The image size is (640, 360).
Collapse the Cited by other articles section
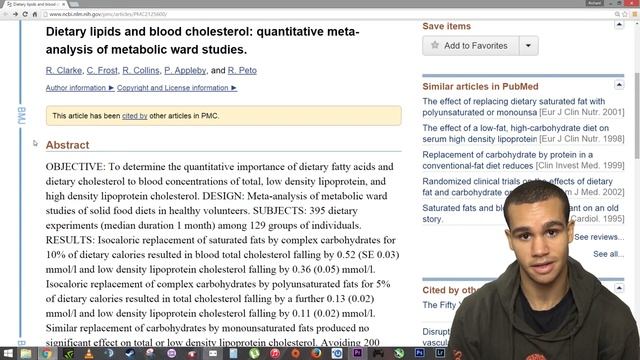(619, 288)
